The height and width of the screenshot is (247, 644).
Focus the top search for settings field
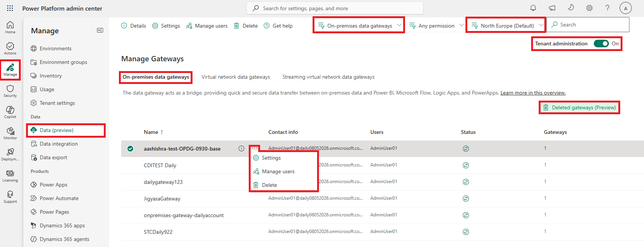[335, 8]
